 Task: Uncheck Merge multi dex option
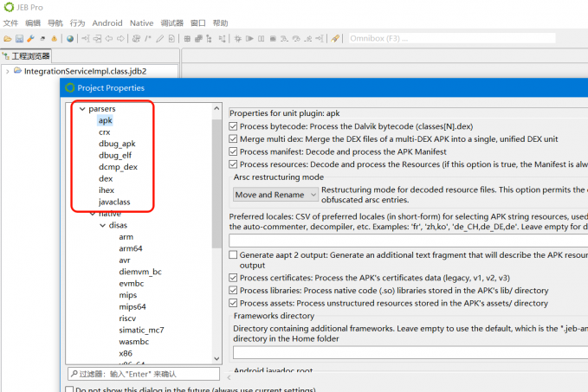[233, 139]
